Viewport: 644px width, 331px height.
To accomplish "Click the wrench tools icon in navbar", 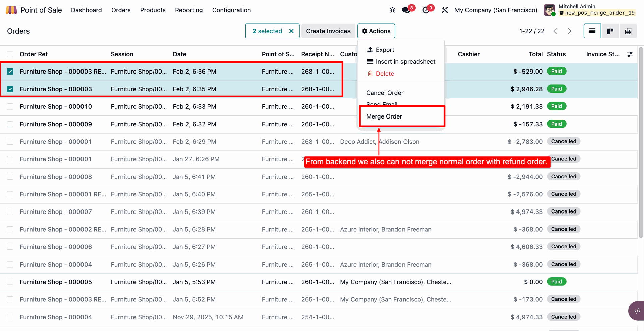I will click(445, 10).
